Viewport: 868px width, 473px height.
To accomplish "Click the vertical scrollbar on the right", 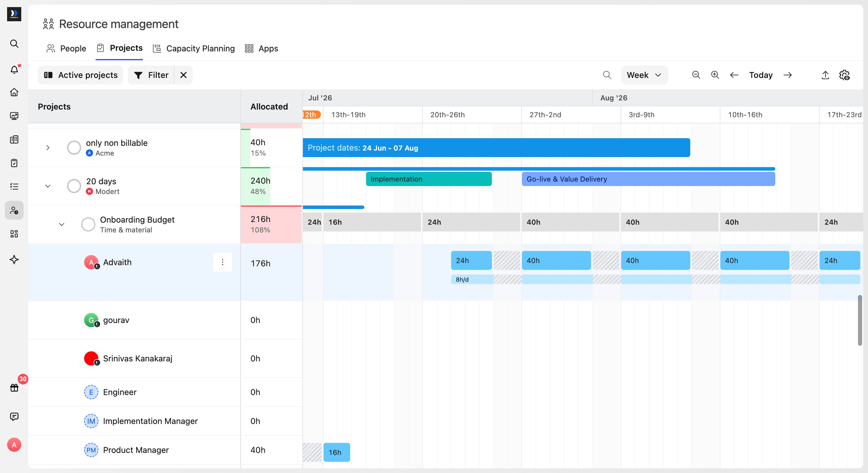I will point(859,320).
